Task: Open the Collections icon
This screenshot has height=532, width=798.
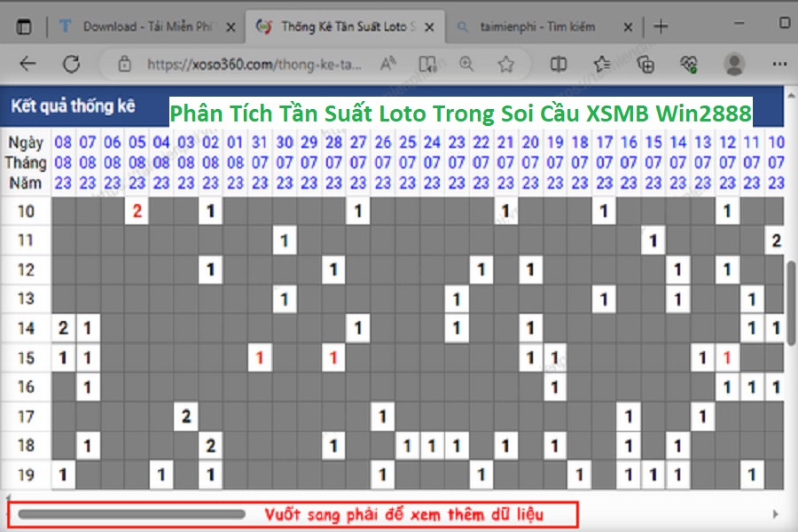Action: tap(646, 64)
